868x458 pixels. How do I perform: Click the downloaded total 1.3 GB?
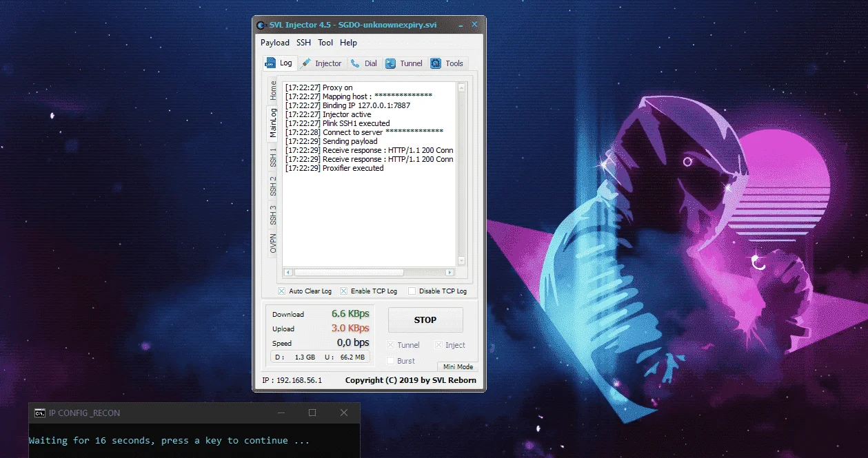pos(305,357)
